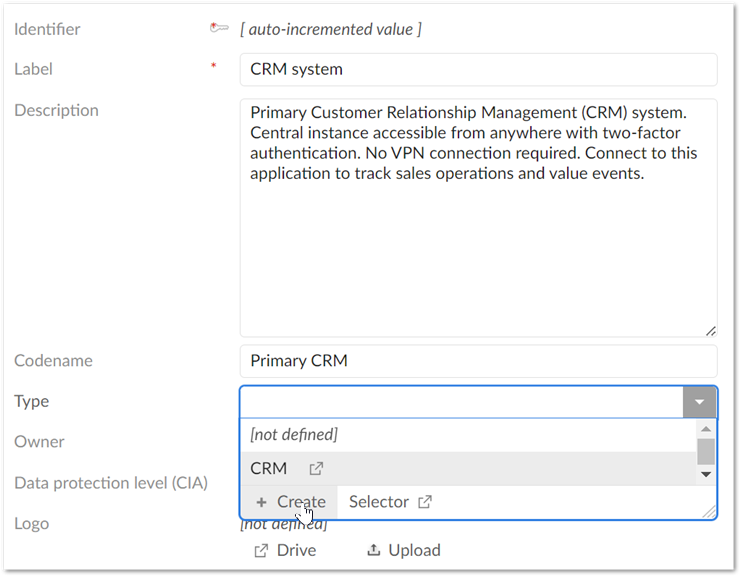
Task: Click the Drive icon under Logo
Action: pos(261,550)
